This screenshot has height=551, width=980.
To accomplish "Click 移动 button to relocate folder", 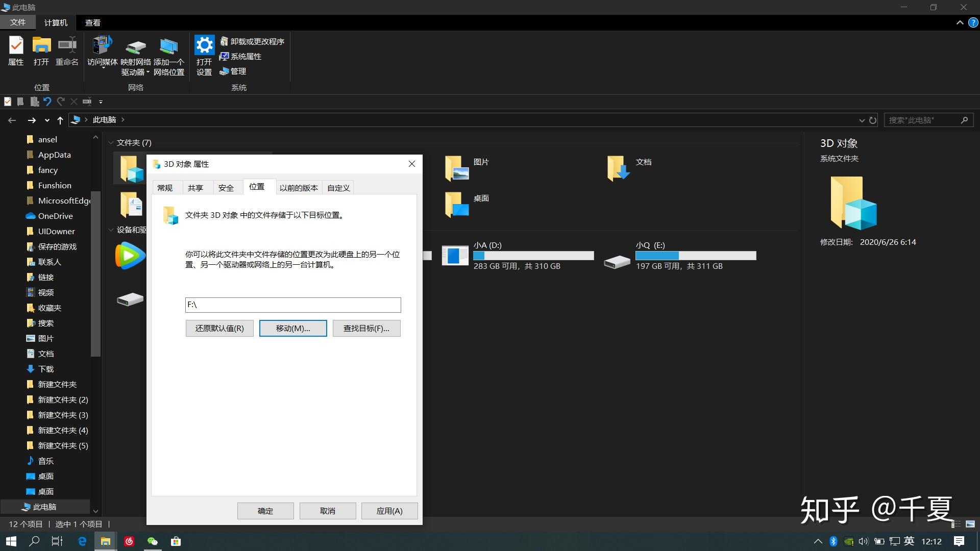I will (293, 328).
